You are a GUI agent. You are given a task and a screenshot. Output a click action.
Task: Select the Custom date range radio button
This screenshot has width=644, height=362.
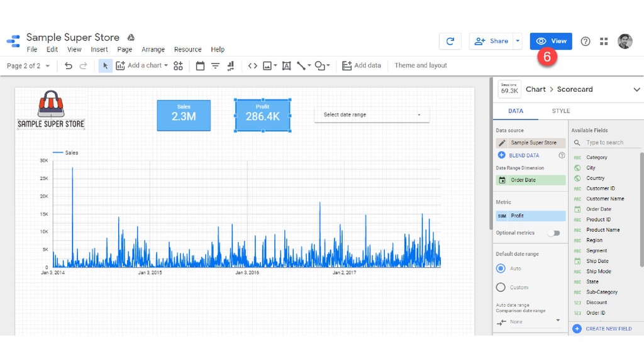pyautogui.click(x=501, y=287)
